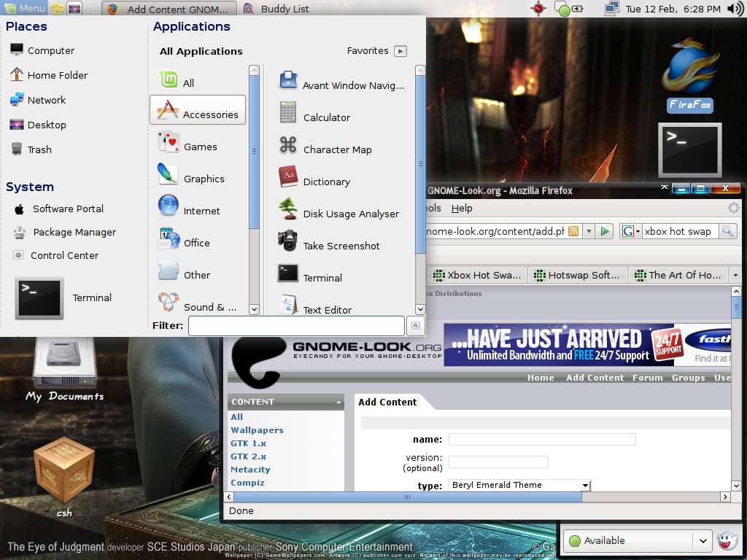The width and height of the screenshot is (747, 560).
Task: Open the terminal icon on the desktop
Action: [x=690, y=150]
